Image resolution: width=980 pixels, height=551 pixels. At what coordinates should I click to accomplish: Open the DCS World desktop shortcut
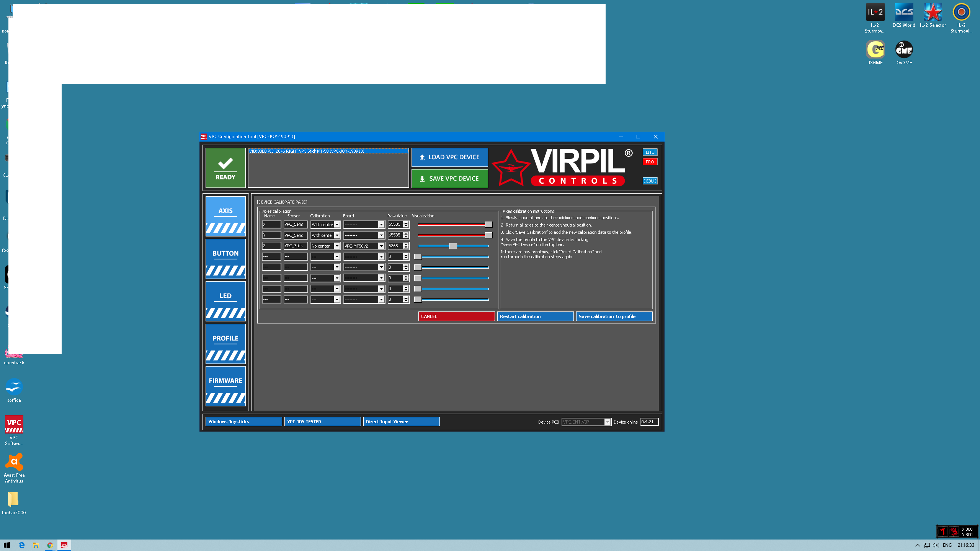click(x=904, y=15)
